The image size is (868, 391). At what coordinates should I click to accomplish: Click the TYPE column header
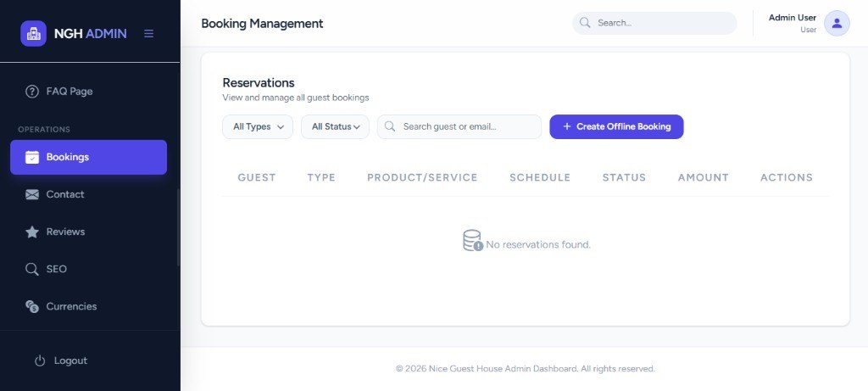click(x=321, y=178)
